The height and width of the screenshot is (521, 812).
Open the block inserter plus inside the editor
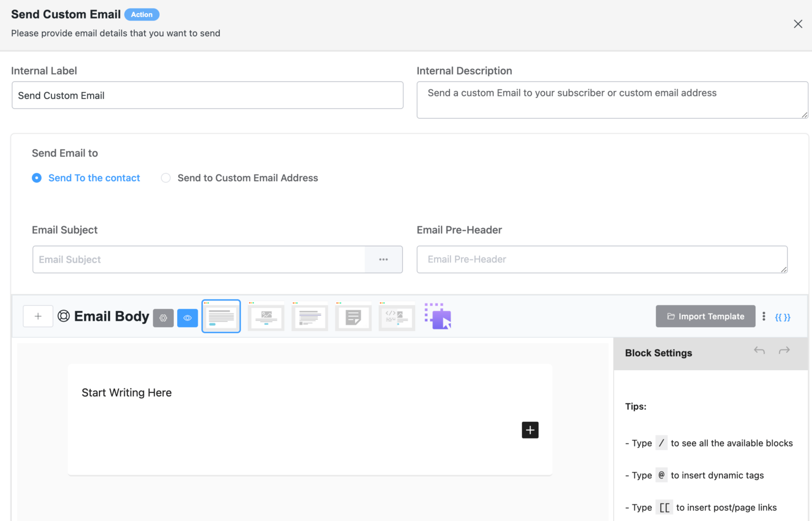pos(530,430)
